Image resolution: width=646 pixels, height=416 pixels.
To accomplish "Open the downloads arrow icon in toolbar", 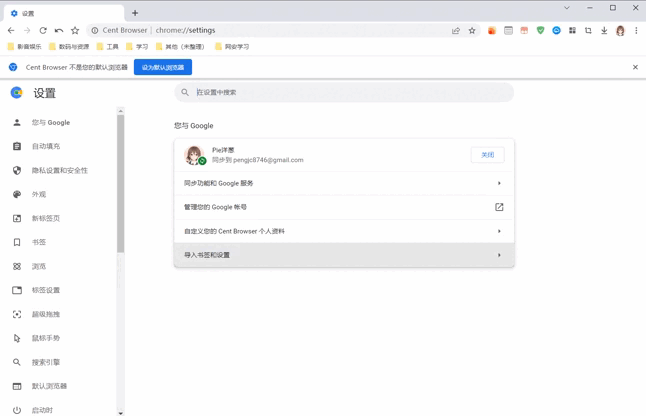I will [x=604, y=30].
